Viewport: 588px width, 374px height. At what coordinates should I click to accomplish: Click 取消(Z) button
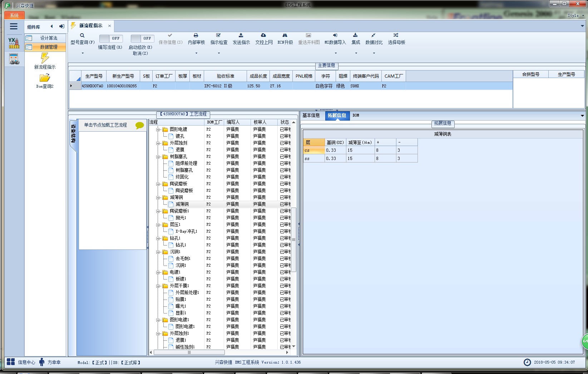pyautogui.click(x=140, y=53)
